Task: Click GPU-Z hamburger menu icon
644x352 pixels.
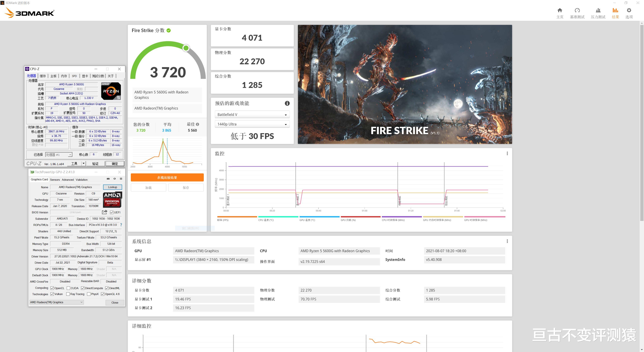Action: pyautogui.click(x=121, y=179)
